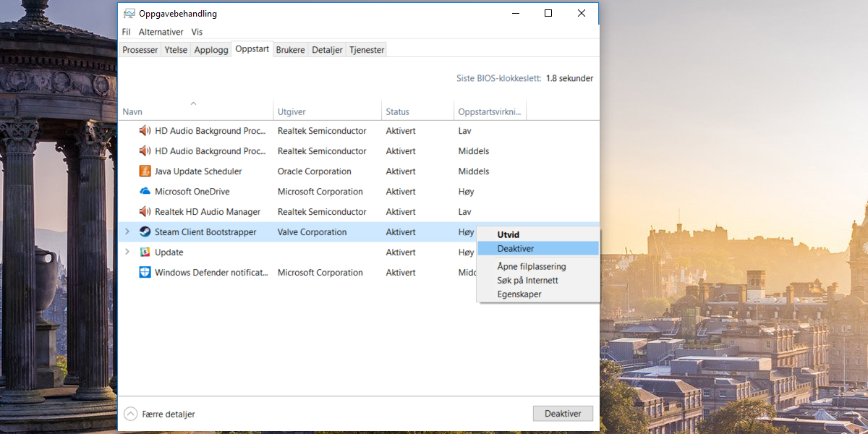This screenshot has height=434, width=868.
Task: Switch to the Ytelse tab
Action: (176, 50)
